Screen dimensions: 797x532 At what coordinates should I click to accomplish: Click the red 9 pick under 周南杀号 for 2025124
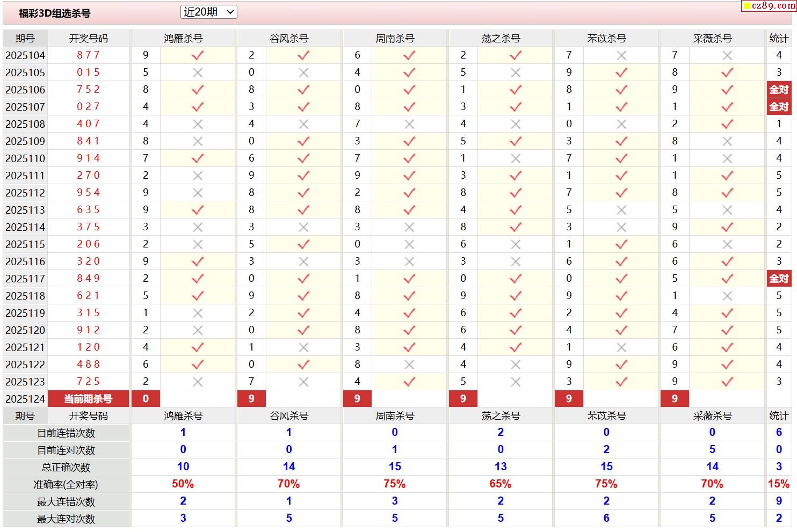click(x=357, y=399)
